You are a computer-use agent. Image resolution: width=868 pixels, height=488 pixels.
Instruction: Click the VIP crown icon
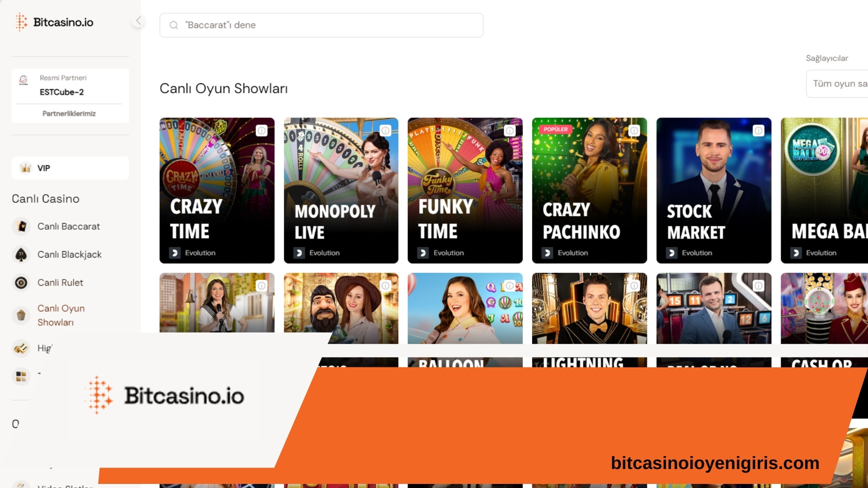(x=26, y=168)
